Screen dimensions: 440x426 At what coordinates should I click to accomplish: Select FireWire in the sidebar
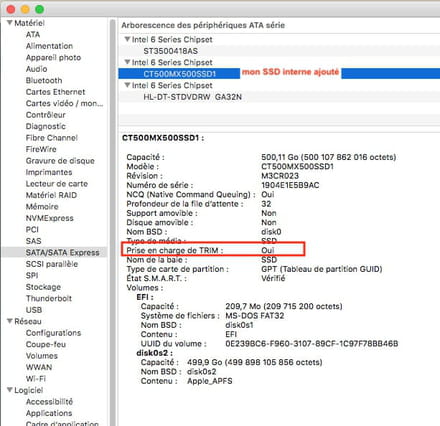[x=41, y=149]
